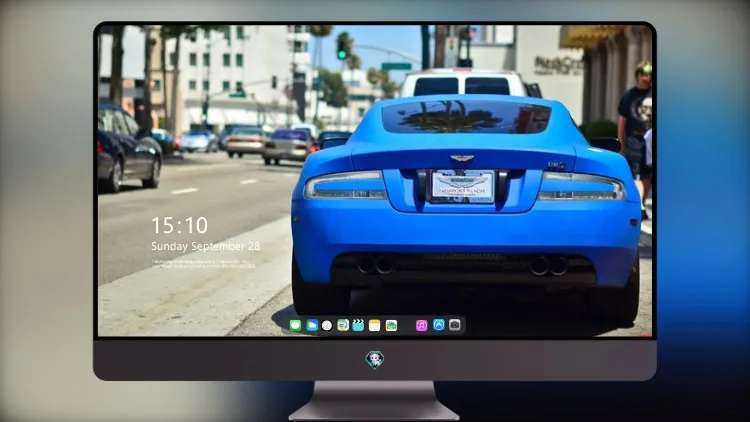Viewport: 750px width, 422px height.
Task: Open the Maps app in dock
Action: pyautogui.click(x=343, y=325)
